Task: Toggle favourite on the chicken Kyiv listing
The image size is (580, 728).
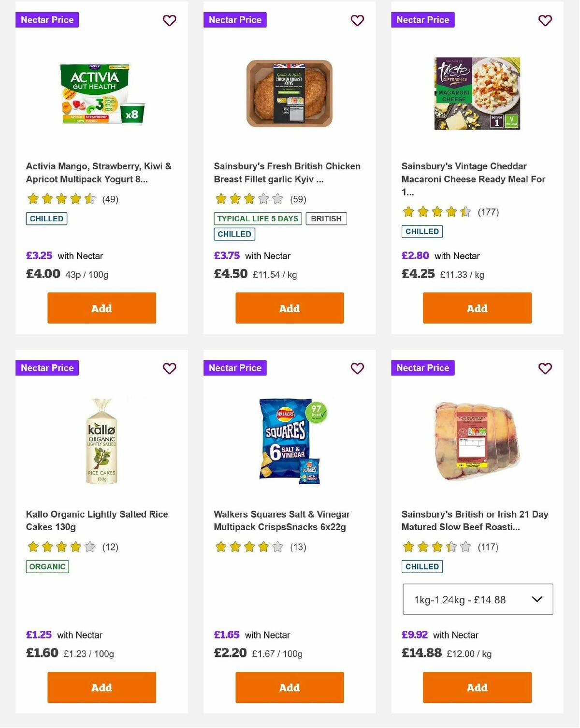Action: (357, 21)
